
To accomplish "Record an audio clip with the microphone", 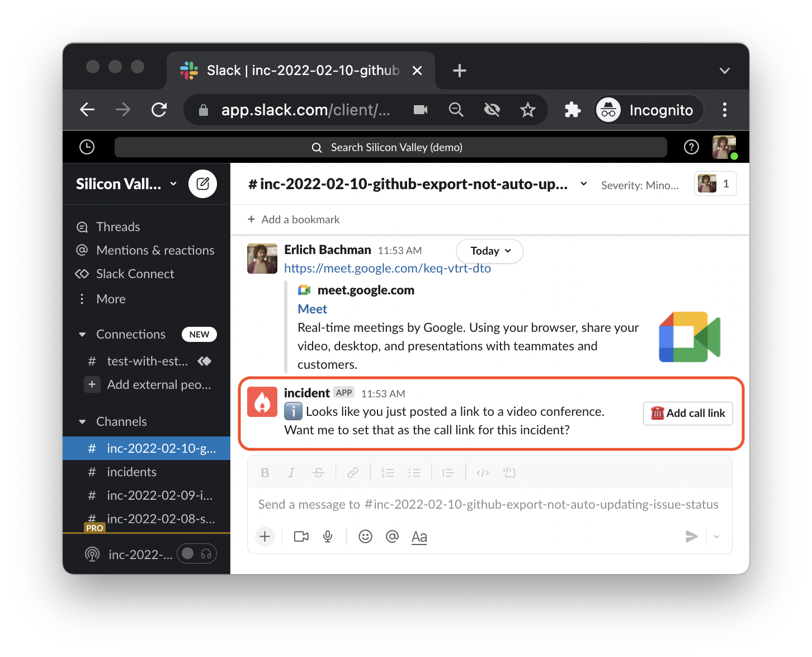I will pos(328,537).
